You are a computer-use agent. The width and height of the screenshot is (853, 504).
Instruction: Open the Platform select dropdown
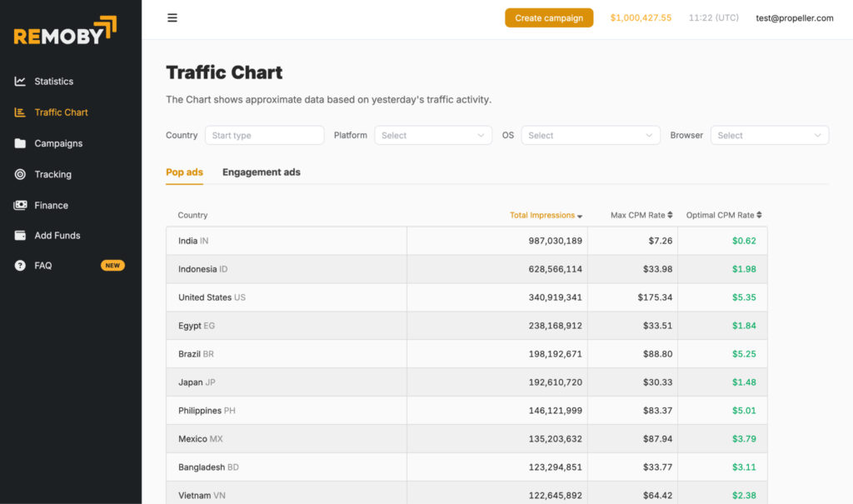(x=433, y=135)
